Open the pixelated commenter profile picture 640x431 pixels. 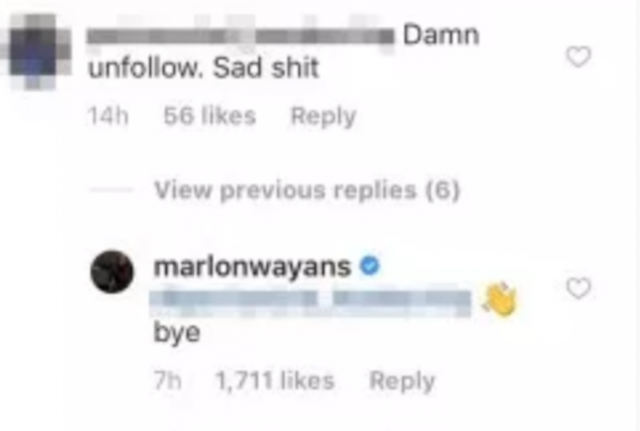click(36, 52)
